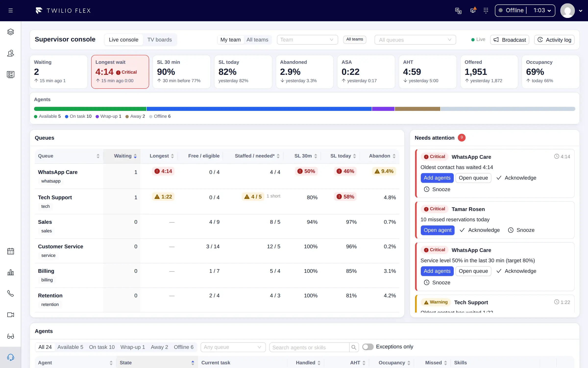
Task: Open the Team dropdown
Action: coord(307,40)
